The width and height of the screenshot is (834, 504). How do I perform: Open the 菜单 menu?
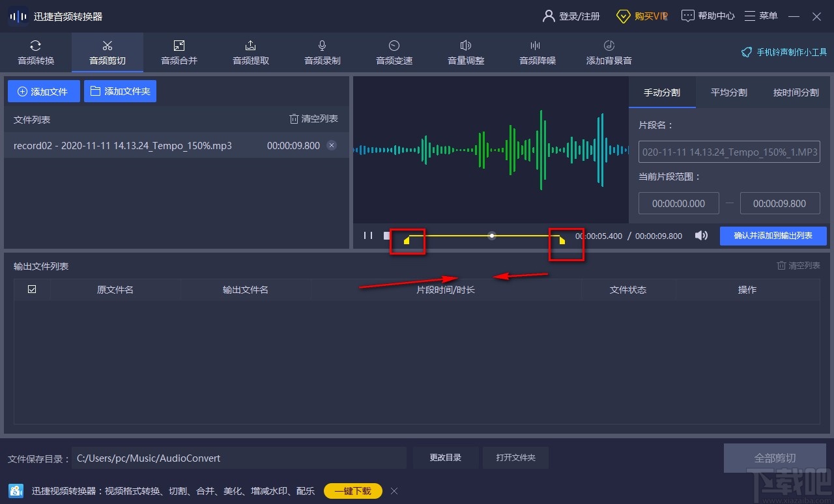pos(760,16)
